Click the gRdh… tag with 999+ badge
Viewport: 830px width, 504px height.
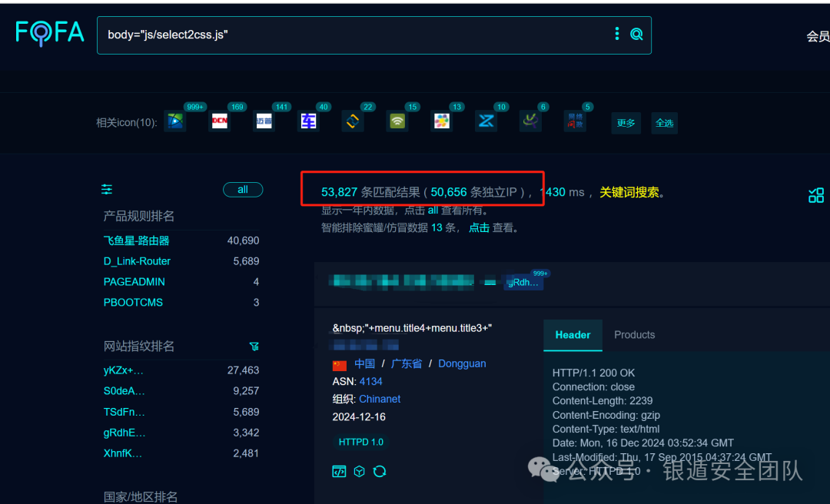523,282
